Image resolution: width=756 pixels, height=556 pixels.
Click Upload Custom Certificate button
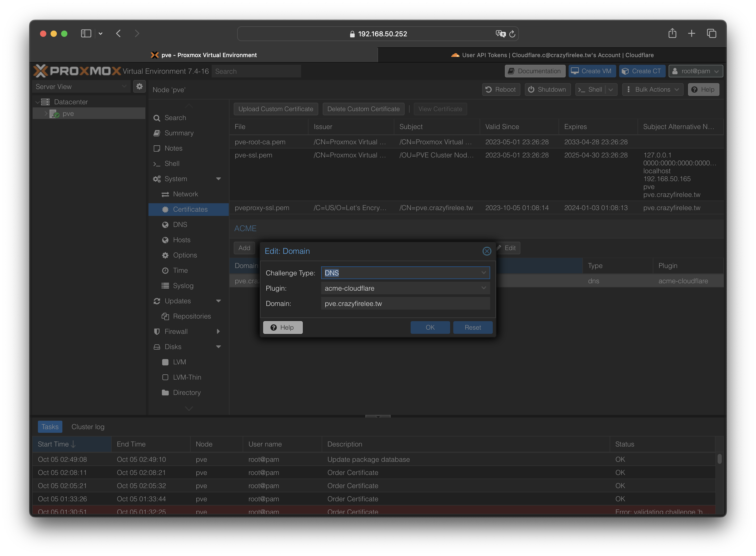(x=276, y=109)
